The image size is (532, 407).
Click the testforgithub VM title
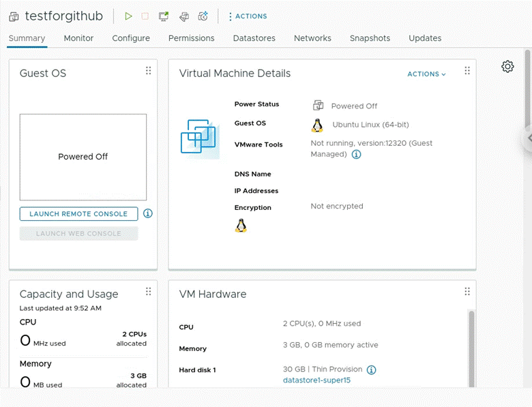[64, 16]
